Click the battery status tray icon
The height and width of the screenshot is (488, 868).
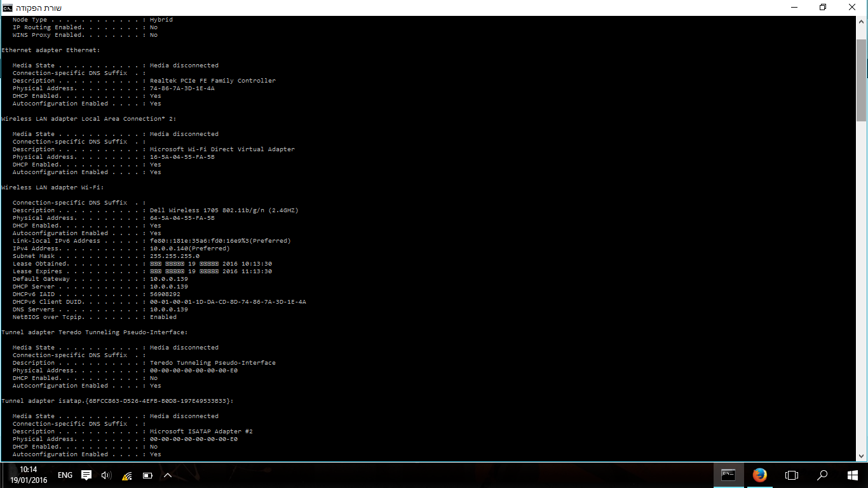[147, 475]
